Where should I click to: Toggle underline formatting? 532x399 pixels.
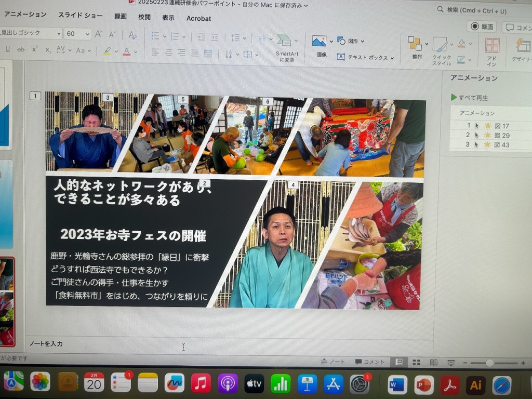coord(7,49)
